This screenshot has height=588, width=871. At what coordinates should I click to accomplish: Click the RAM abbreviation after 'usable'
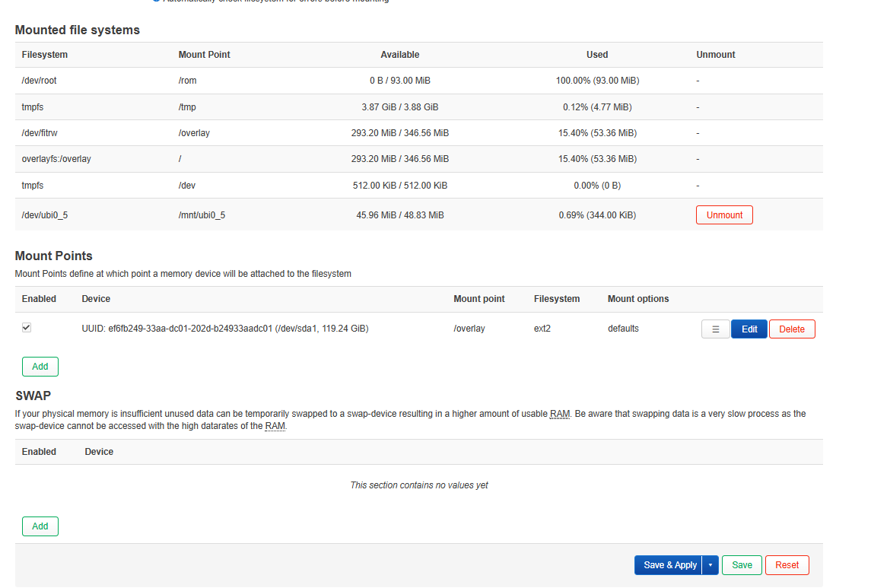tap(560, 414)
